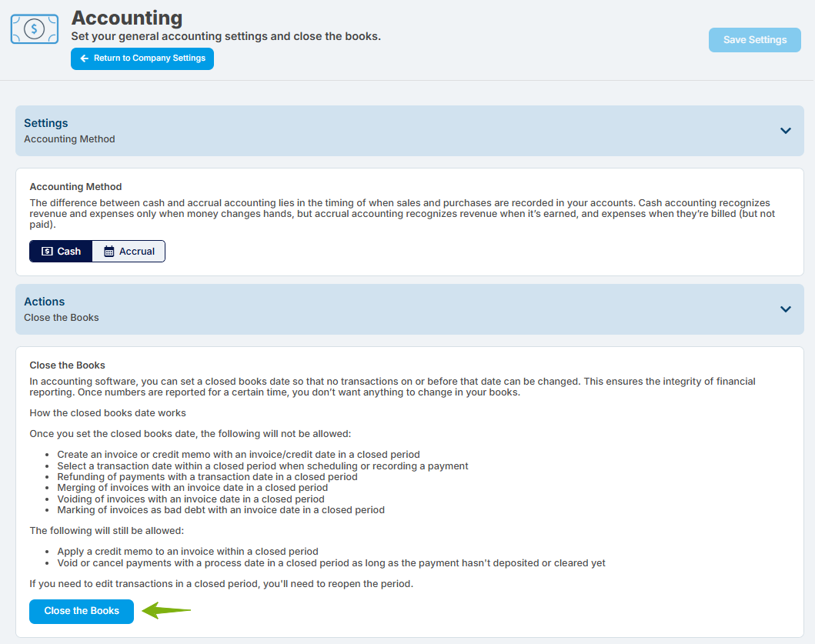Click the Accounting Method card heading
Image resolution: width=815 pixels, height=644 pixels.
click(x=75, y=187)
